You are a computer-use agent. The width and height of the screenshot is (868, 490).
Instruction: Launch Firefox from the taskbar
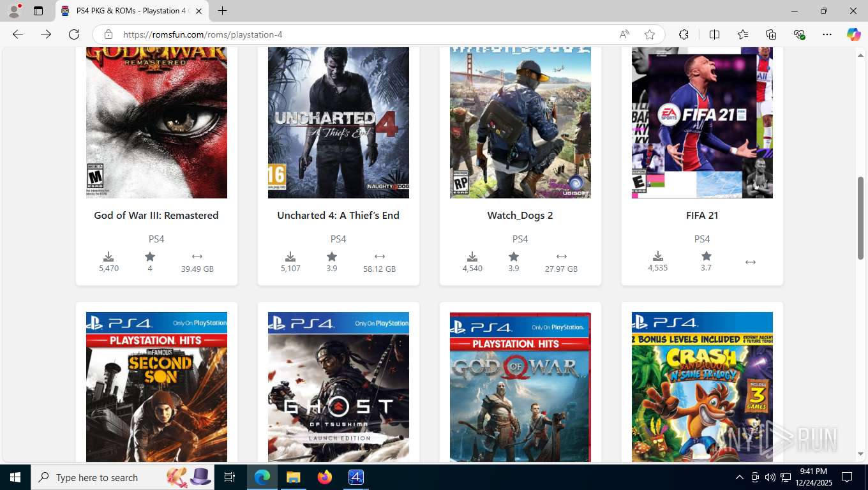pyautogui.click(x=325, y=477)
